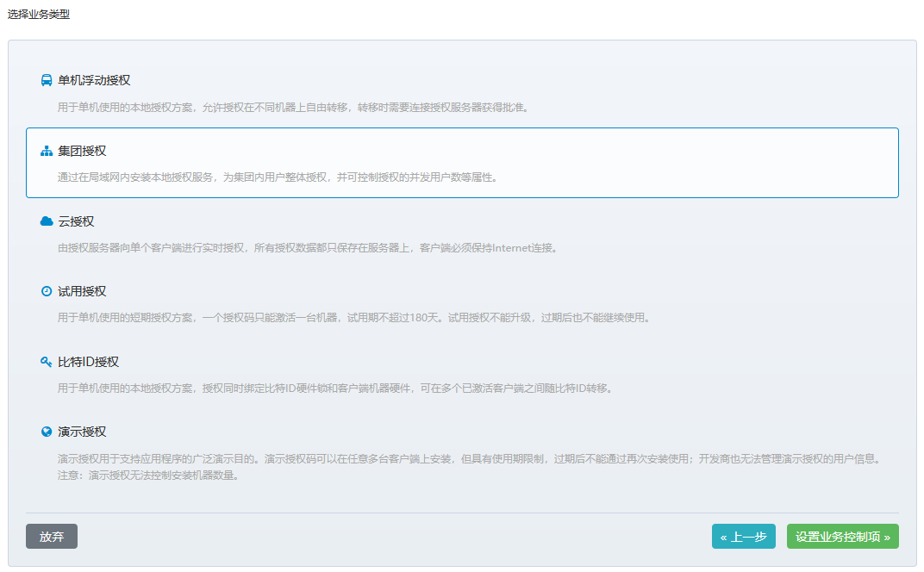This screenshot has height=572, width=924.
Task: Select the 比特ID授权 license option
Action: click(462, 373)
